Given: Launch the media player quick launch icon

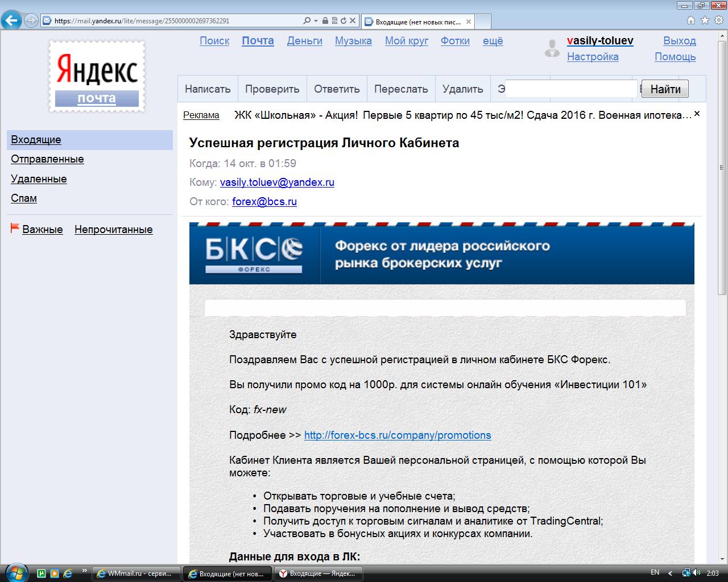Looking at the screenshot, I should (55, 573).
